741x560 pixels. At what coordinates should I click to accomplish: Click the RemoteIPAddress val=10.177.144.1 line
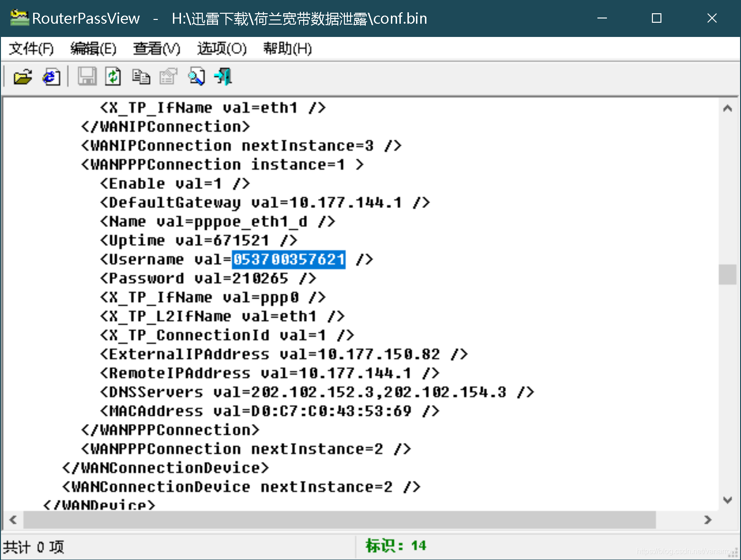point(270,373)
